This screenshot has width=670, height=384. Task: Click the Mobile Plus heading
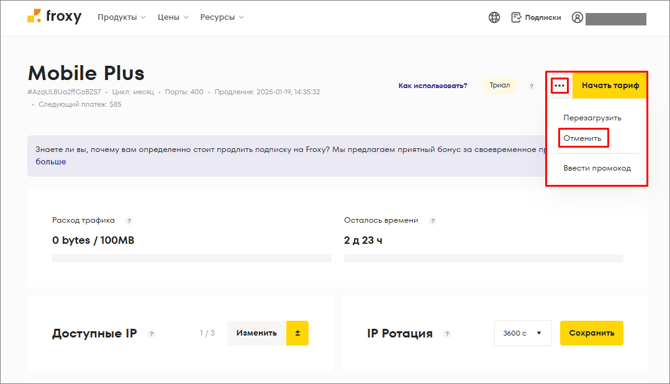coord(86,73)
